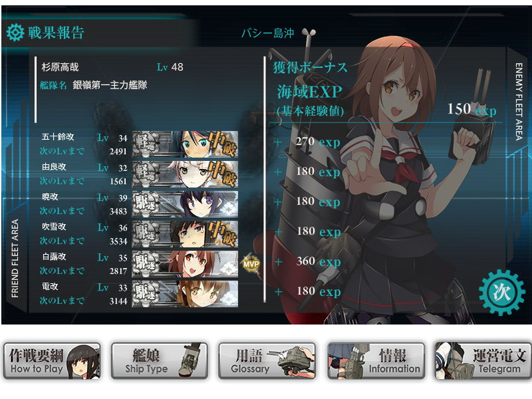Click the バシー島沖 map title
This screenshot has width=532, height=399.
point(268,33)
